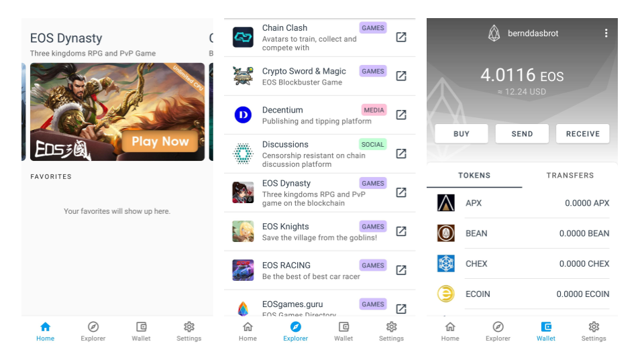
Task: Click the Crypto Sword & Magic logo
Action: point(243,76)
